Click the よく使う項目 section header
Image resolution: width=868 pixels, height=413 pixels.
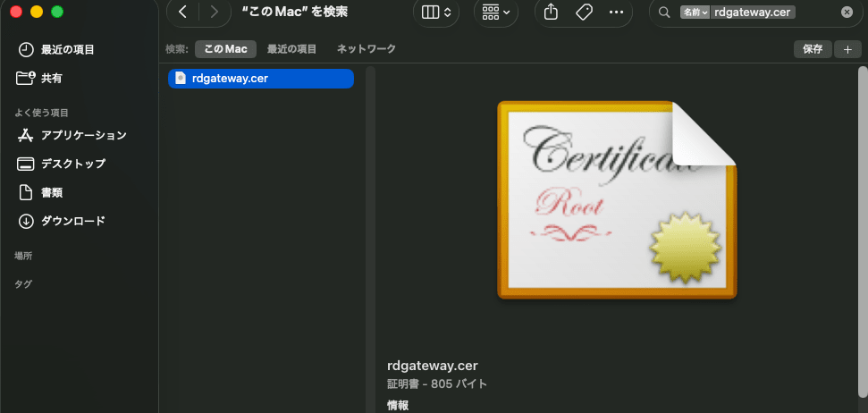[41, 113]
